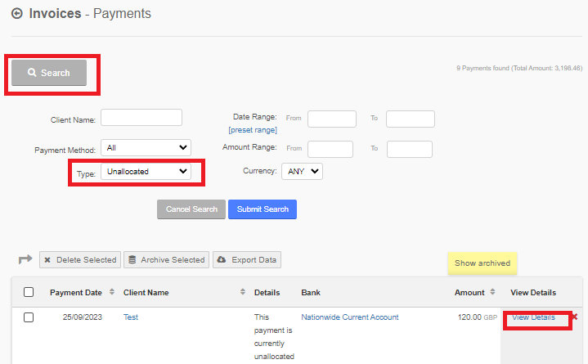Click Archive Selected button

(x=167, y=259)
